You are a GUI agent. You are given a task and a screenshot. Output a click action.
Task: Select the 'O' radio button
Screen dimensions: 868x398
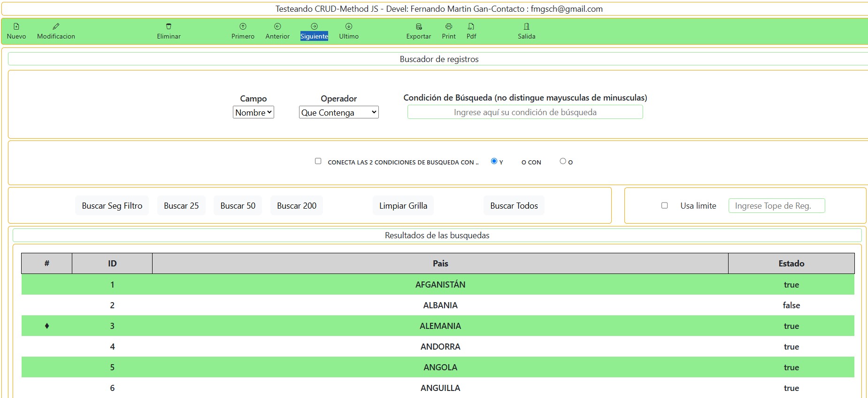[x=563, y=161]
